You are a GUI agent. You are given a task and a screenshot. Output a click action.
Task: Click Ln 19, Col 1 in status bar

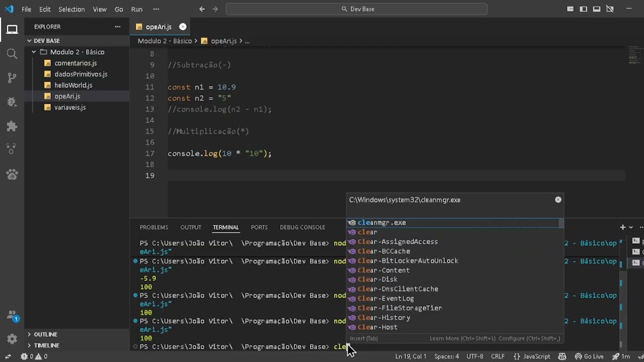pyautogui.click(x=411, y=356)
